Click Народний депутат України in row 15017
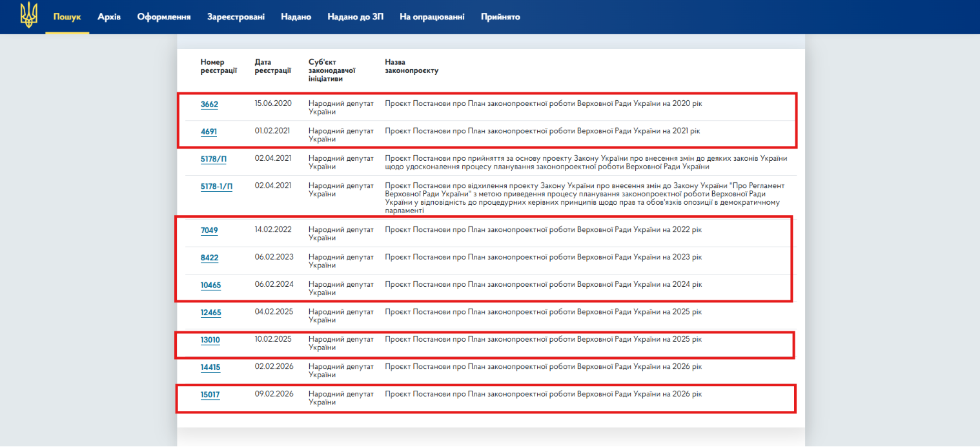Viewport: 980px width, 447px height. click(x=341, y=398)
